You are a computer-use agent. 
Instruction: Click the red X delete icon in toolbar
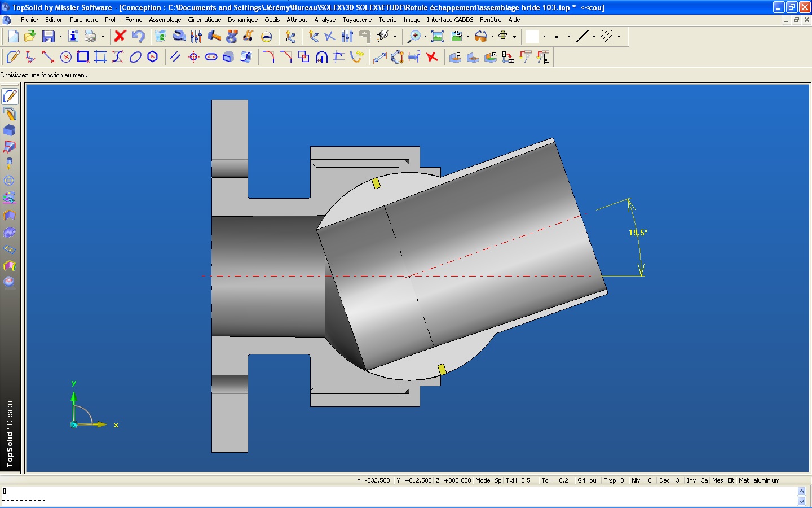click(x=120, y=36)
